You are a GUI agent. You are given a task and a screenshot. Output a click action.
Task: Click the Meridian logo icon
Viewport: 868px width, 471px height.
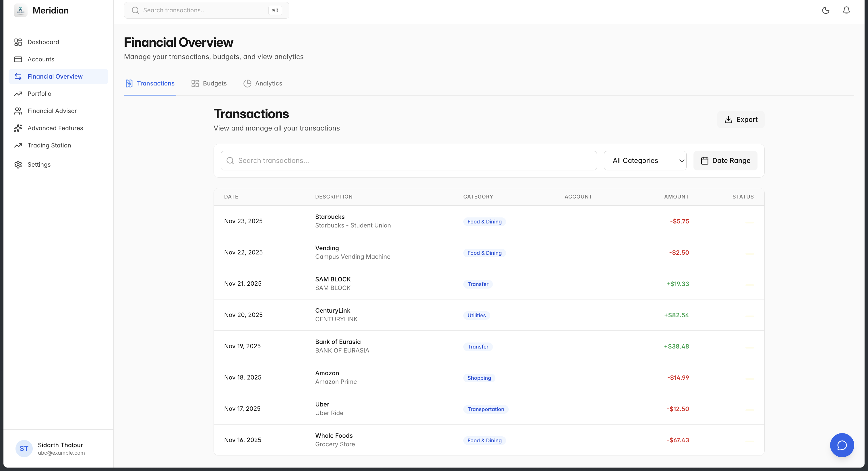(x=21, y=10)
